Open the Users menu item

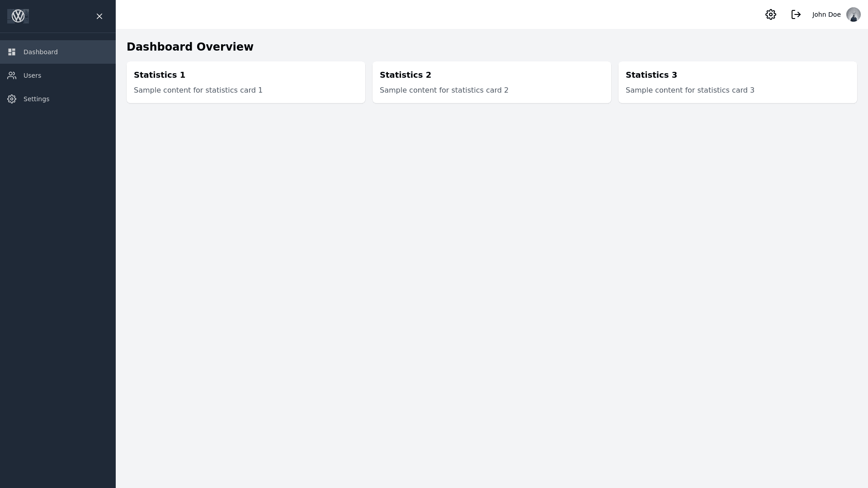32,75
